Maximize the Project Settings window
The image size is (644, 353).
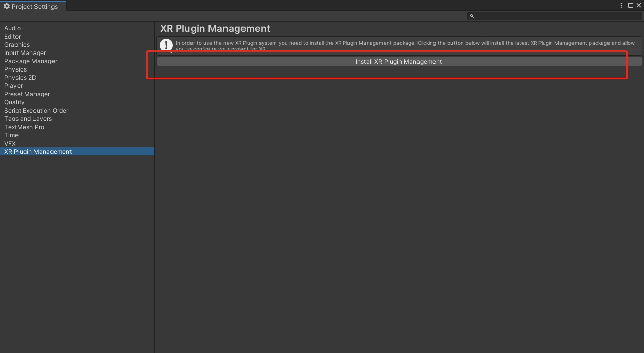pos(631,5)
